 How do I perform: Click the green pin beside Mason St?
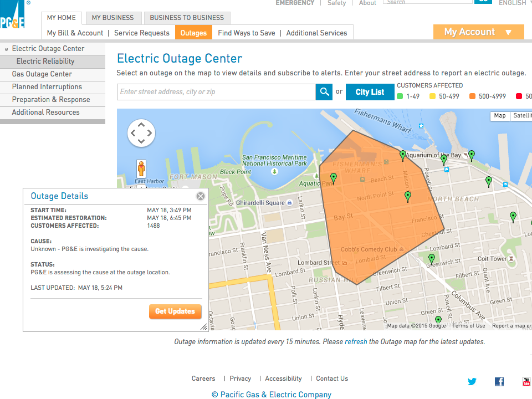coord(408,196)
